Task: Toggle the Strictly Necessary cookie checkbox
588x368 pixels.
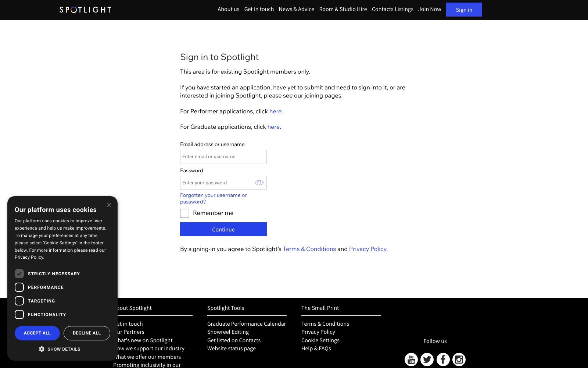Action: 19,274
